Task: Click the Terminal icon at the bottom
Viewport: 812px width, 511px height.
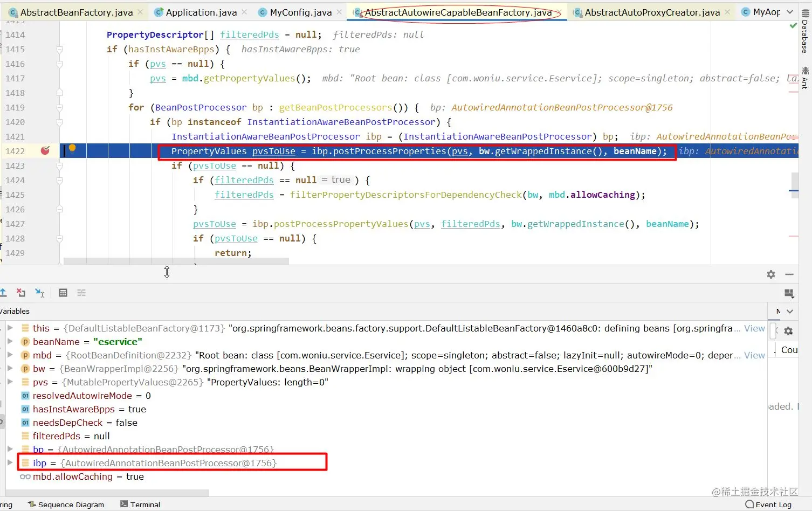Action: pyautogui.click(x=124, y=505)
